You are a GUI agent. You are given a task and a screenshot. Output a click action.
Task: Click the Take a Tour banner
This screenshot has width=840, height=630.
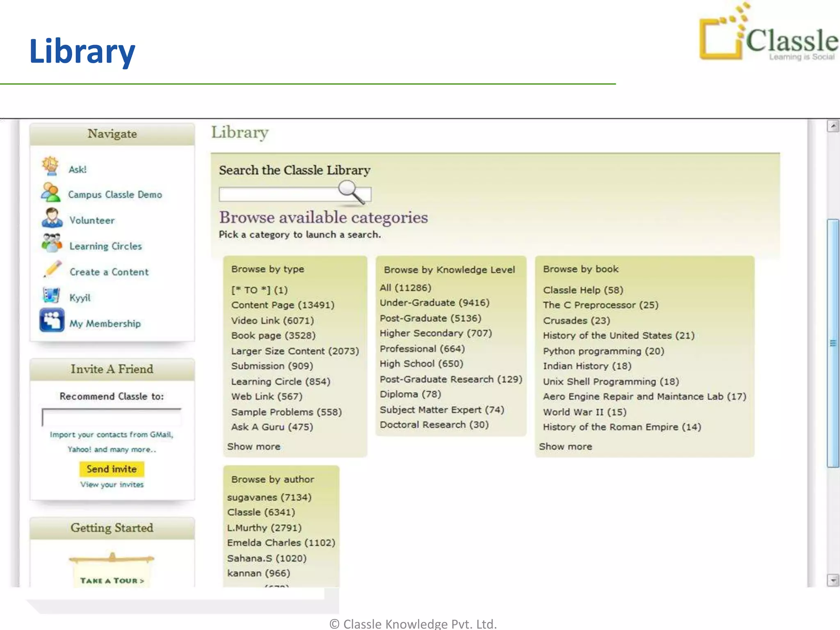pos(112,571)
